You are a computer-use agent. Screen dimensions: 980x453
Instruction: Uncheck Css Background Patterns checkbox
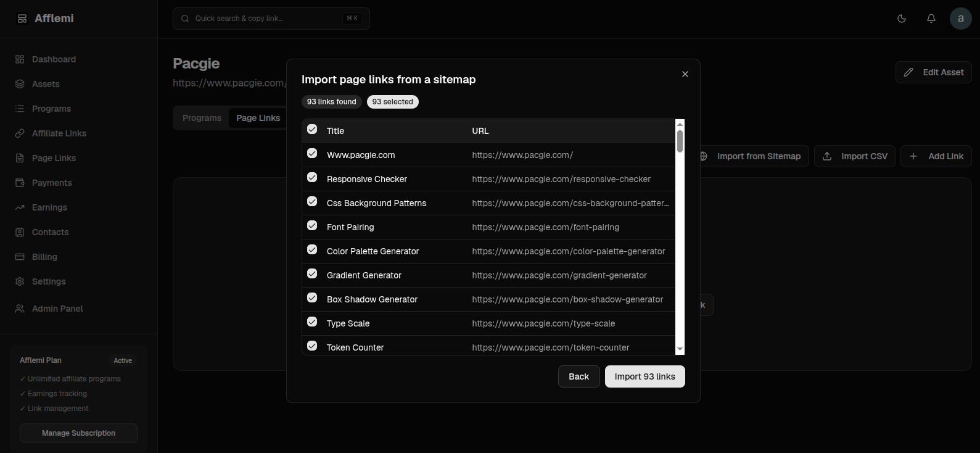coord(312,201)
